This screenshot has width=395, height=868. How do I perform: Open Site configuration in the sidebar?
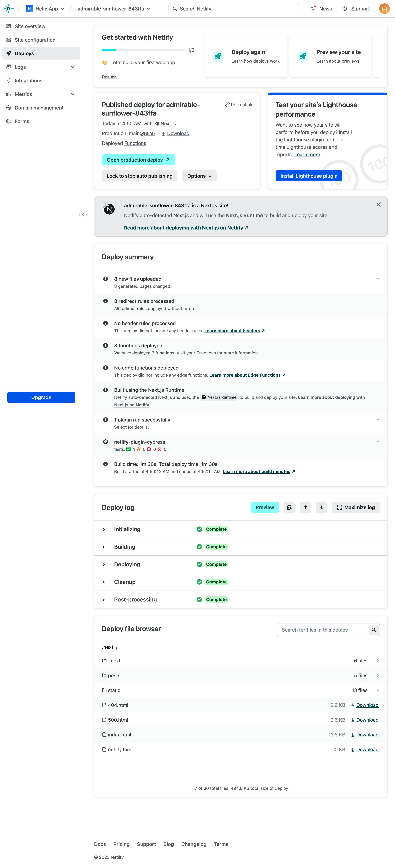click(41, 40)
